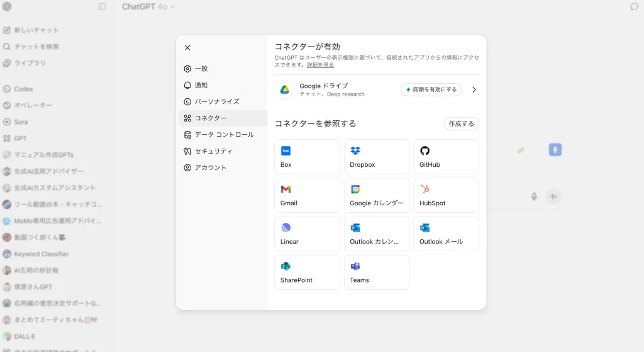644x352 pixels.
Task: Click the blue microphone button behind dialog
Action: tap(555, 150)
